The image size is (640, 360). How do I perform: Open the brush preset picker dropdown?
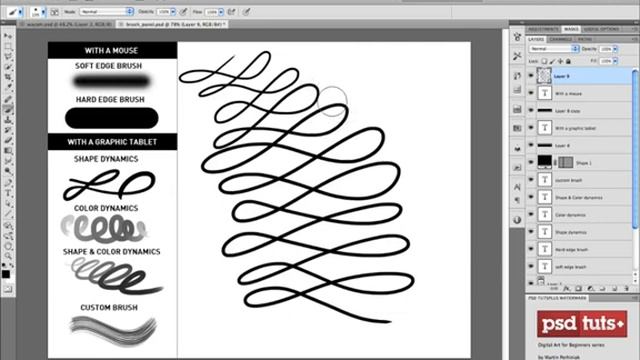point(44,12)
